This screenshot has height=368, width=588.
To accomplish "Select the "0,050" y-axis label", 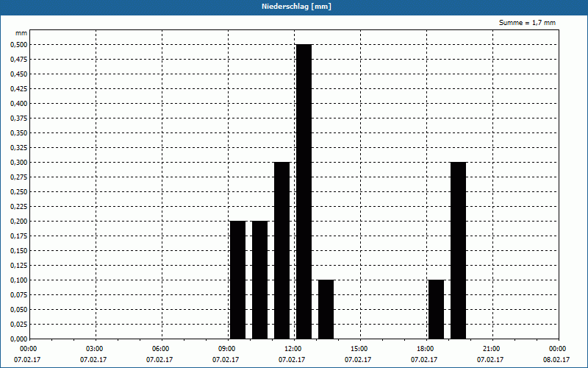I will click(x=19, y=310).
